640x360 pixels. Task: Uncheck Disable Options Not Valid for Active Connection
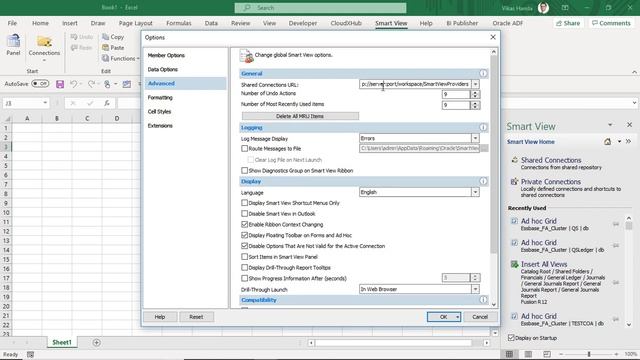pos(244,246)
